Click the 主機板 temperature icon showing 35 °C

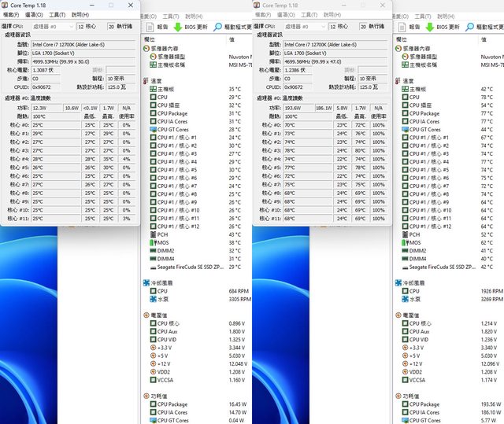152,90
